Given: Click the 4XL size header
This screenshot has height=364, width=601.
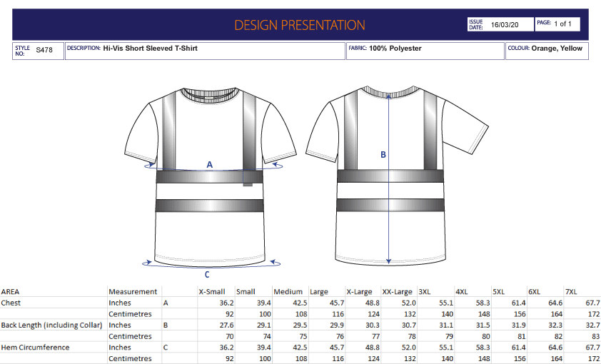Looking at the screenshot, I should (x=462, y=292).
